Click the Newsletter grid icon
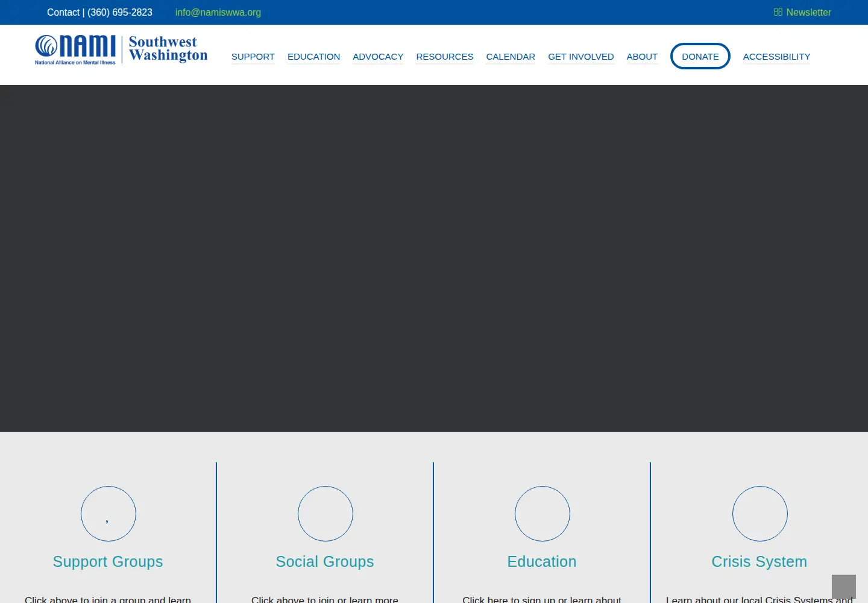868x603 pixels. point(778,12)
